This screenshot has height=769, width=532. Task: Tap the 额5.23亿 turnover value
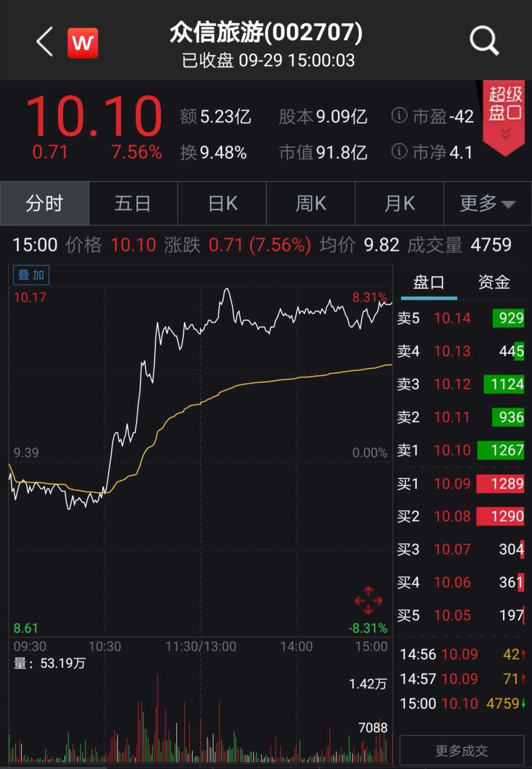[215, 117]
